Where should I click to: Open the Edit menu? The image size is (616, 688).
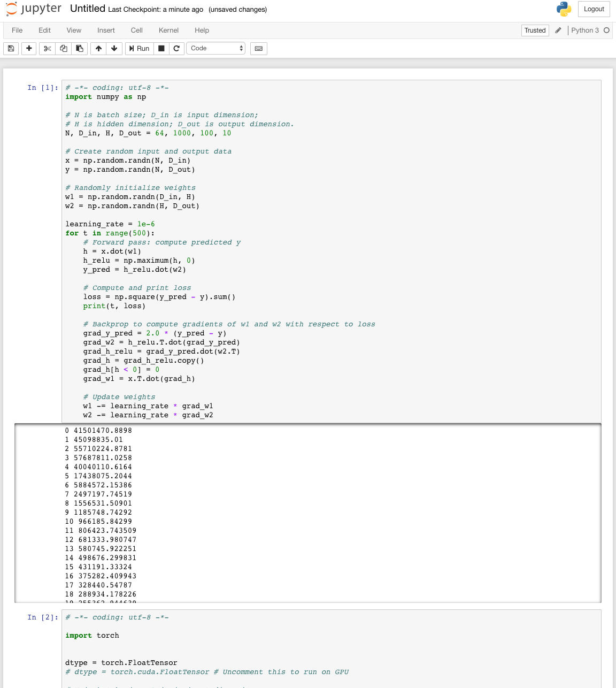45,30
